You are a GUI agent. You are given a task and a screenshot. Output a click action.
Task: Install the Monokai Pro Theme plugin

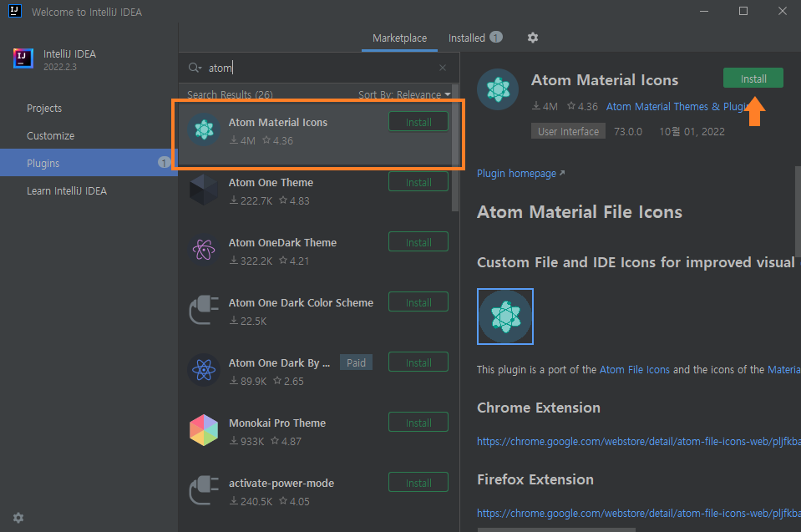[418, 423]
